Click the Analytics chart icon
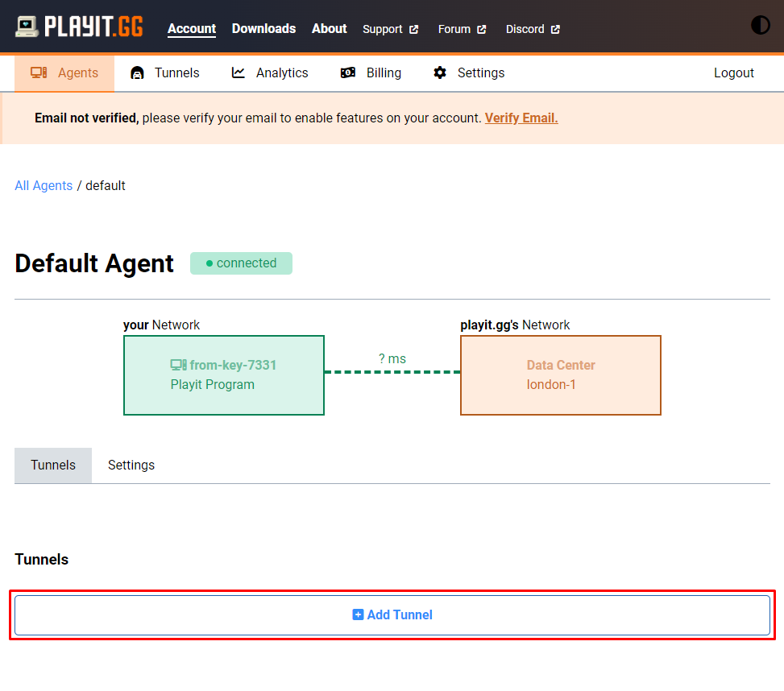The width and height of the screenshot is (784, 691). click(239, 72)
